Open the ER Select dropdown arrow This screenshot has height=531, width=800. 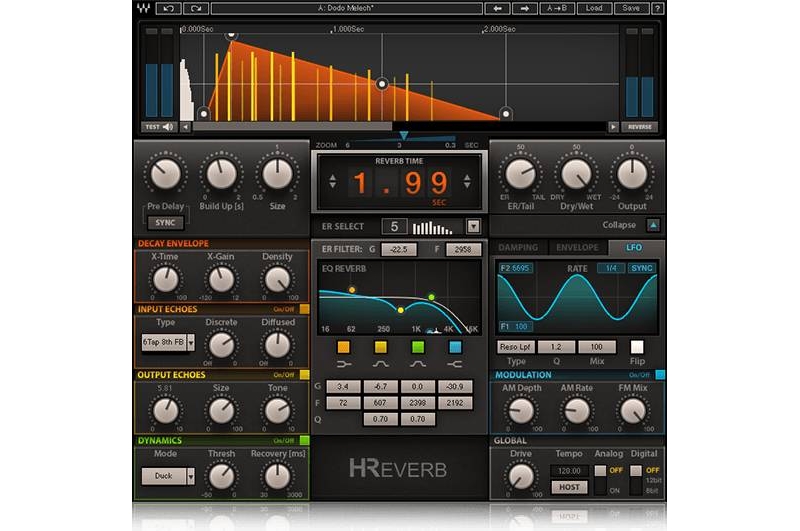473,226
